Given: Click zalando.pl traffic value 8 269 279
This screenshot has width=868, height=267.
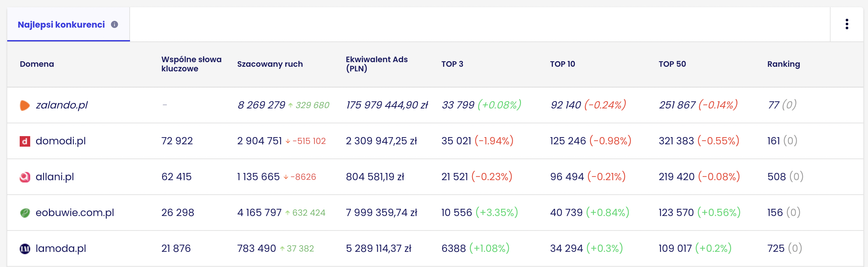Looking at the screenshot, I should pos(261,105).
